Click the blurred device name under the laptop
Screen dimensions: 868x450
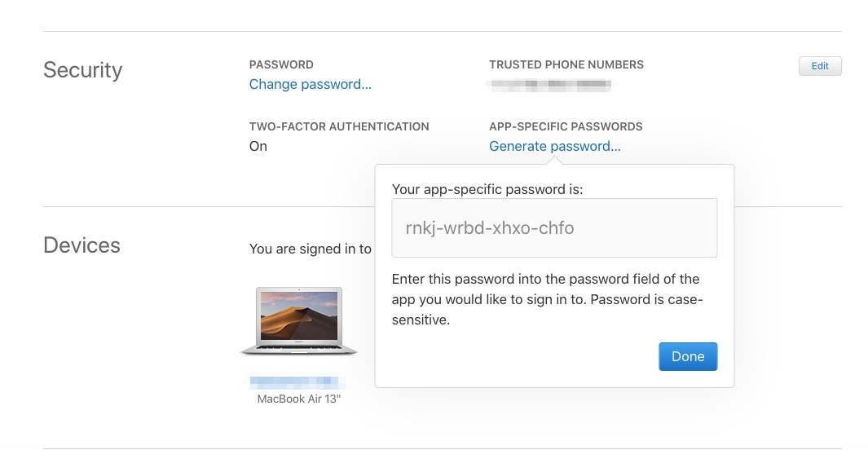coord(297,382)
